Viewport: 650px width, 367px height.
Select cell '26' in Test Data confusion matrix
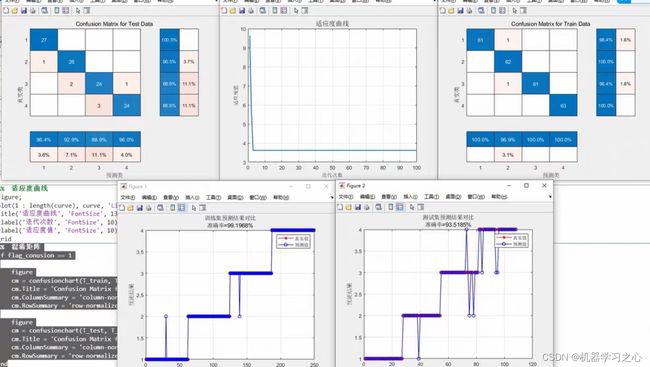(71, 62)
